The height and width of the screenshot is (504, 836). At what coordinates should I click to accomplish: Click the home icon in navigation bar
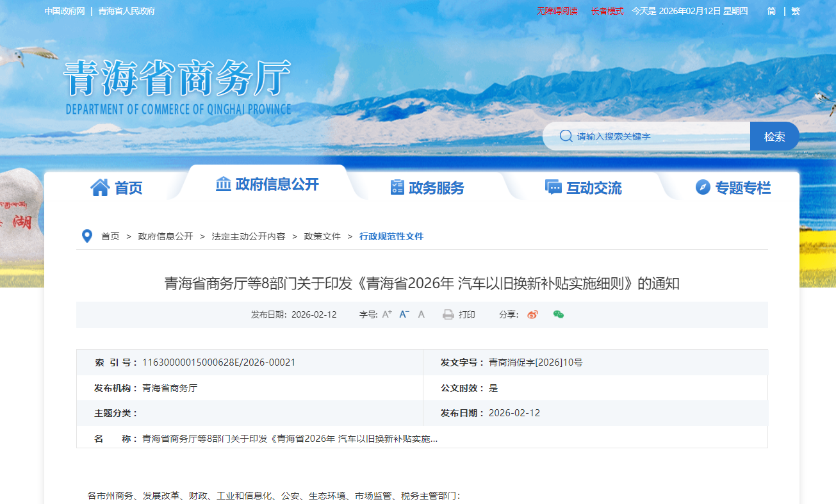tap(100, 188)
